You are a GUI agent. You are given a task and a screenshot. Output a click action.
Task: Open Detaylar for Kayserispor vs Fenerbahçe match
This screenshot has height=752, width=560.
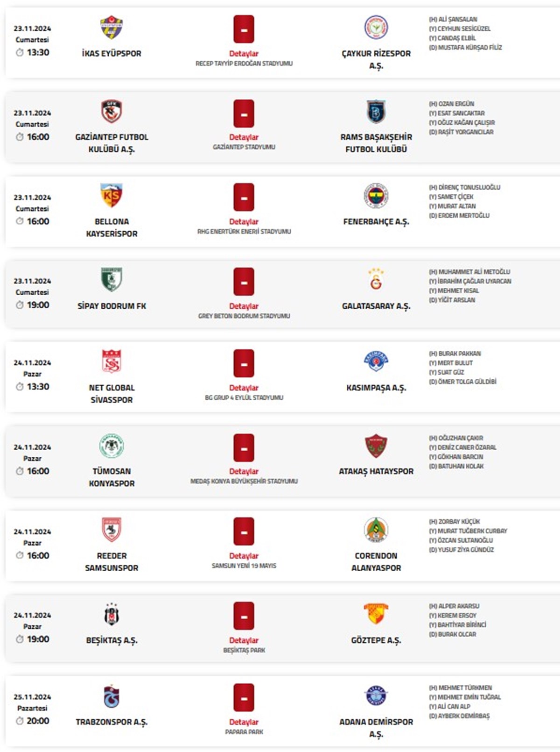pos(244,222)
